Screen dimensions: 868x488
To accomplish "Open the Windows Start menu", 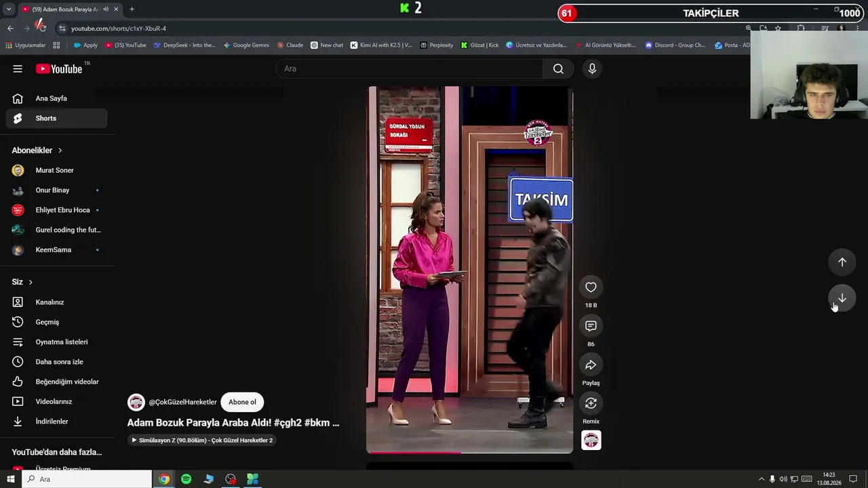I will 10,479.
